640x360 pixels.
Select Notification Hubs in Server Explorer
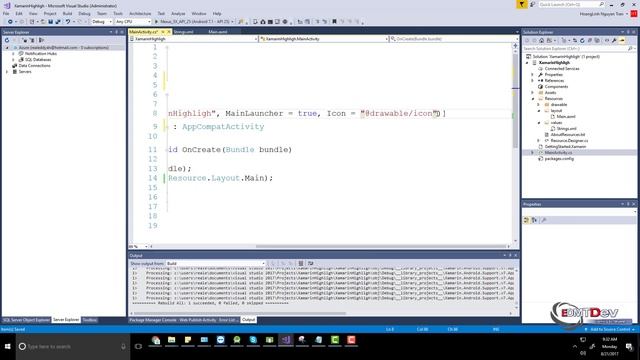40,53
